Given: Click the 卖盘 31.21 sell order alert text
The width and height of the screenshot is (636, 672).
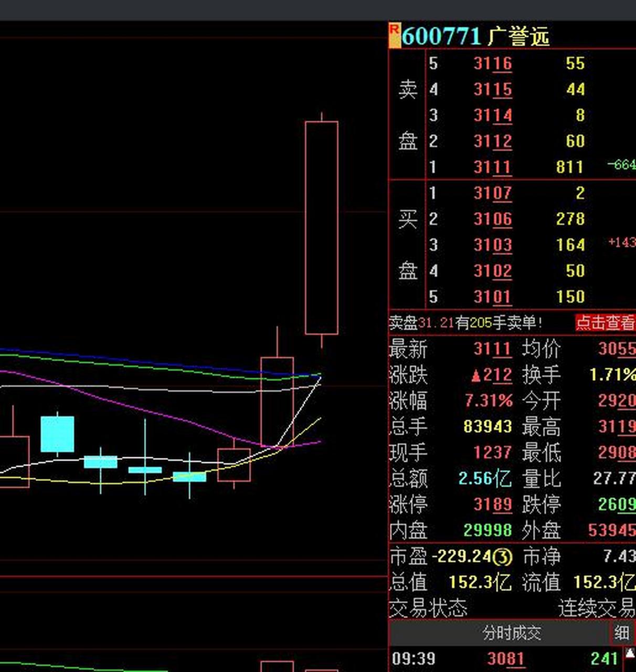Looking at the screenshot, I should coord(465,322).
